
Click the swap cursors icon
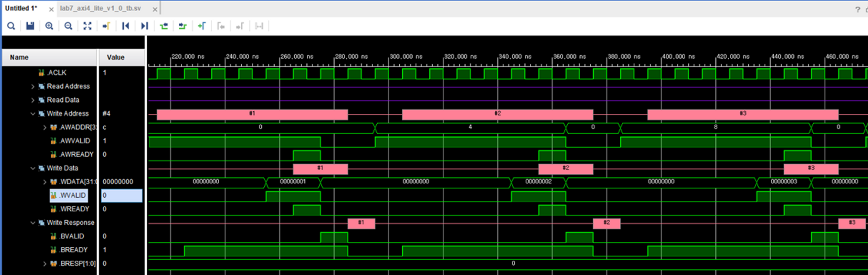tap(259, 26)
